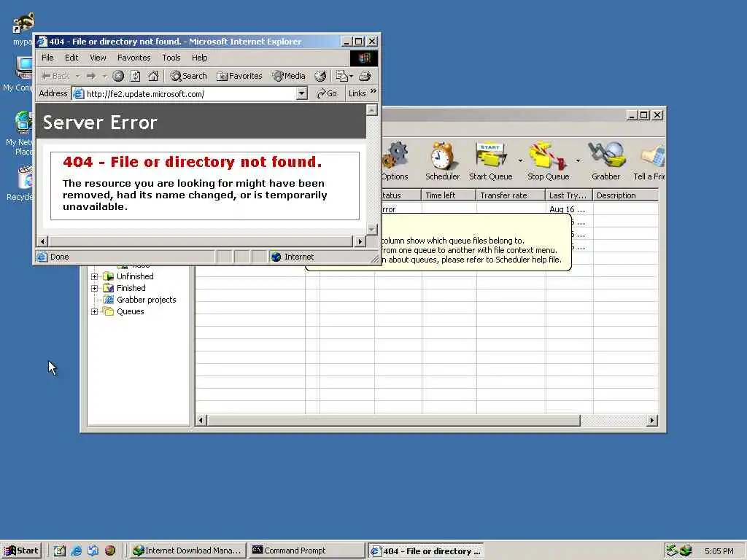Select the Unfinished folder

[x=135, y=276]
